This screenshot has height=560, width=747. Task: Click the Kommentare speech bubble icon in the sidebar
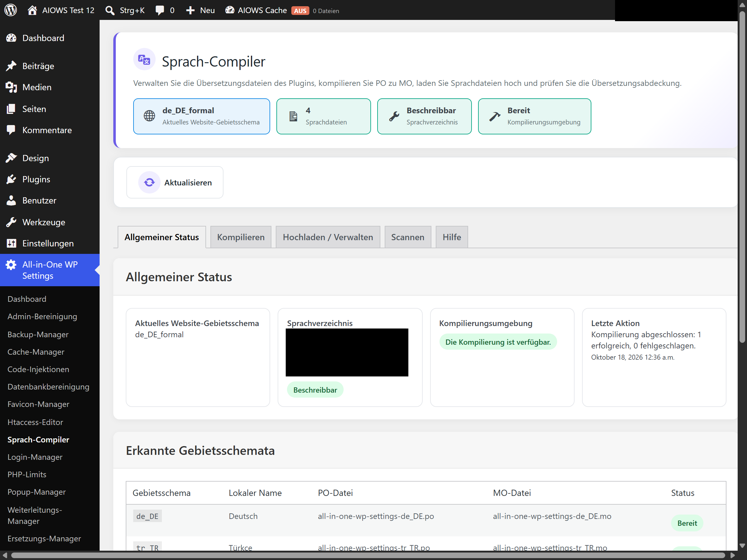(x=11, y=130)
